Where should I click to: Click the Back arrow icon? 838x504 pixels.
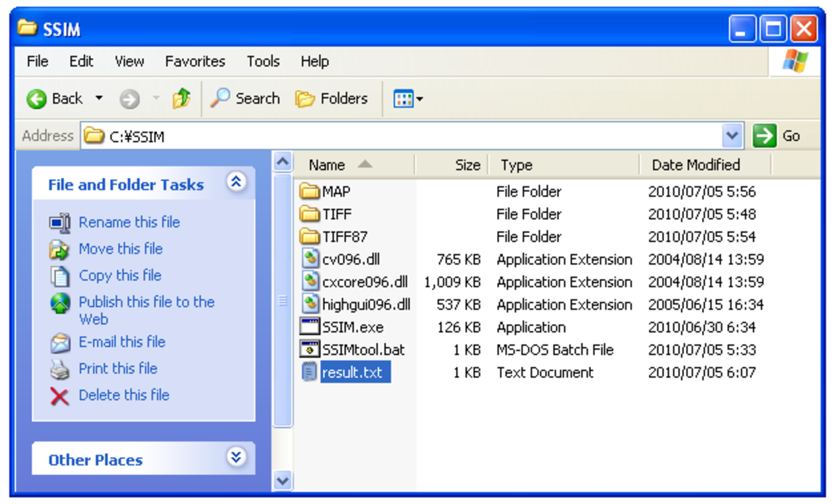click(x=37, y=99)
